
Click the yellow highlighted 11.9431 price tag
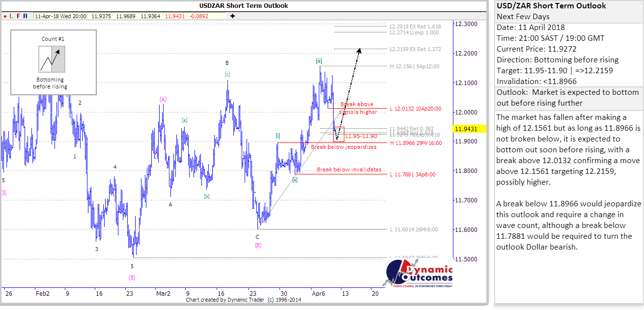click(470, 129)
